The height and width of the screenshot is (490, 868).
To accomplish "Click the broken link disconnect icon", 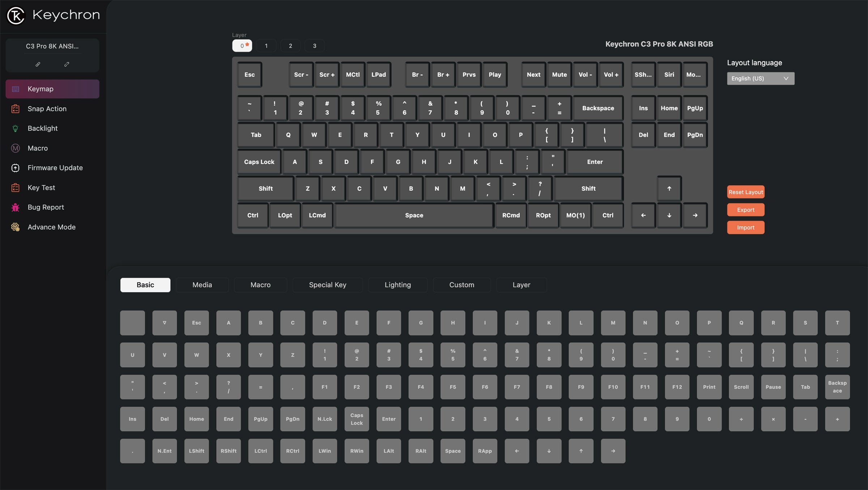I will coord(67,64).
